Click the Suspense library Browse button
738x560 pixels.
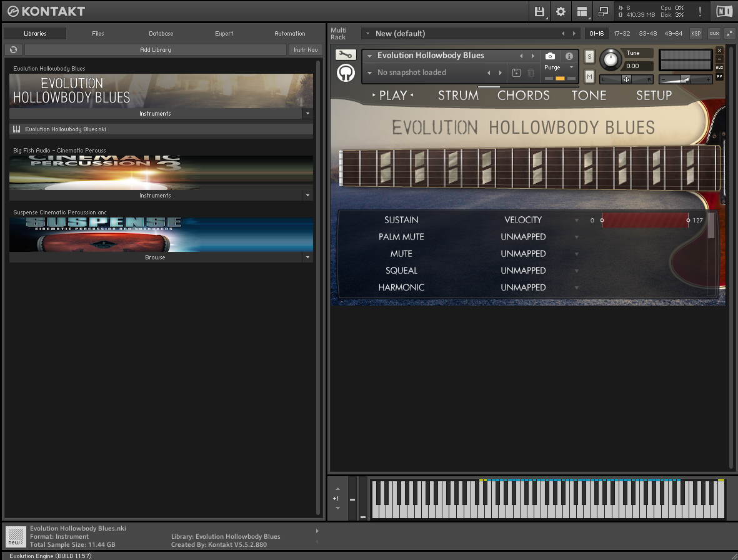(156, 257)
